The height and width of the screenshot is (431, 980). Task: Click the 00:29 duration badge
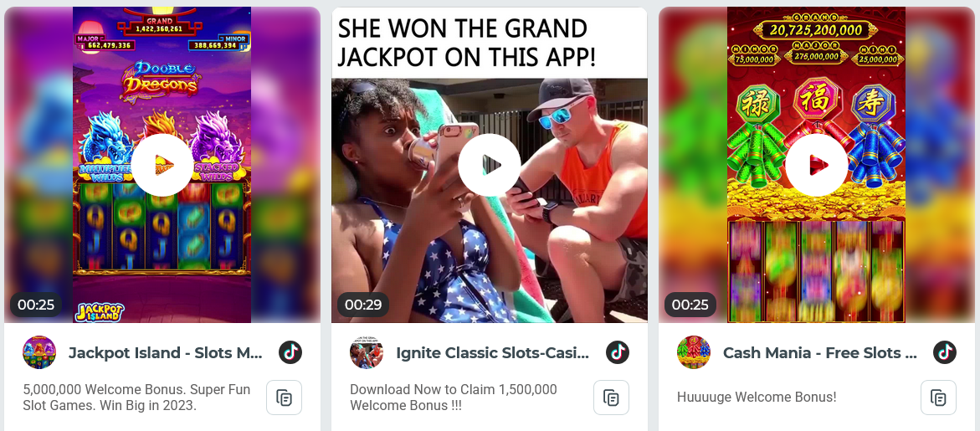[363, 305]
